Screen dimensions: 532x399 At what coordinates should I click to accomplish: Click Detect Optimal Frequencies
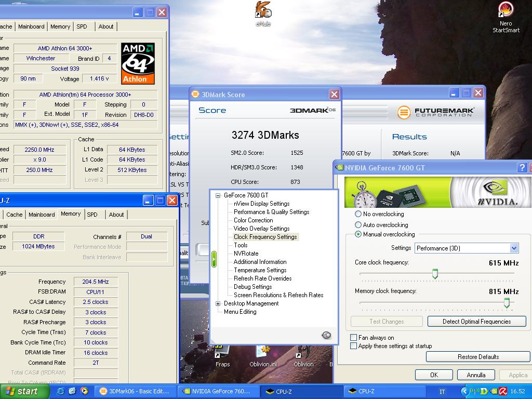[x=477, y=321]
